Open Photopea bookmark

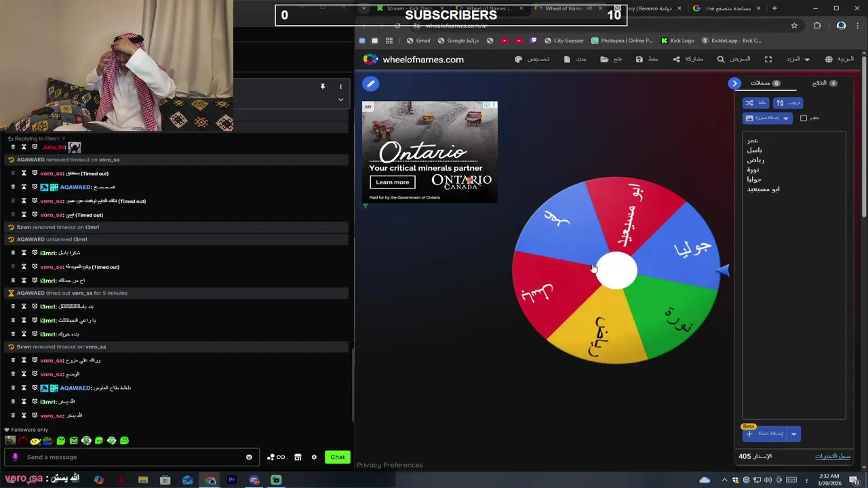(x=622, y=41)
